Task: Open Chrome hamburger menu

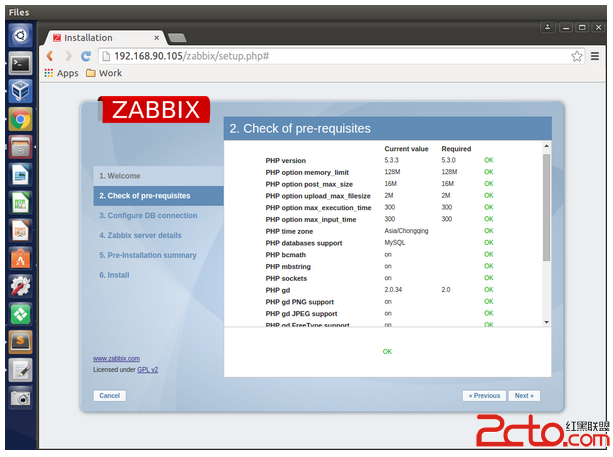Action: pos(595,56)
